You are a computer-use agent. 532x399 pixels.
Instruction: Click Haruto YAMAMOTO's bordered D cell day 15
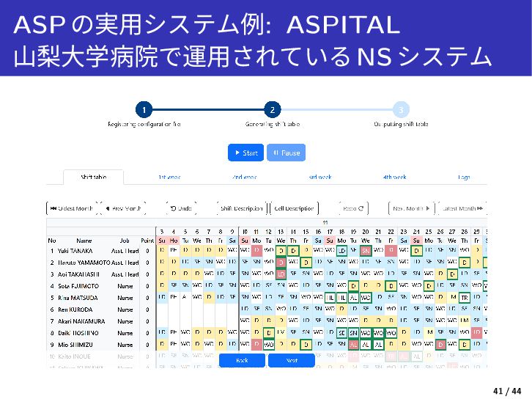tap(306, 263)
